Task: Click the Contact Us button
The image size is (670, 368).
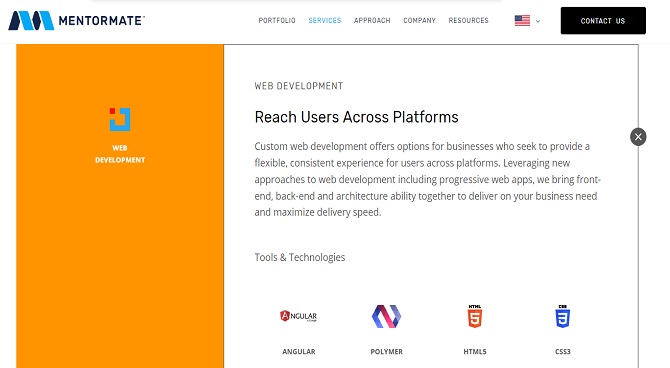Action: click(x=603, y=21)
